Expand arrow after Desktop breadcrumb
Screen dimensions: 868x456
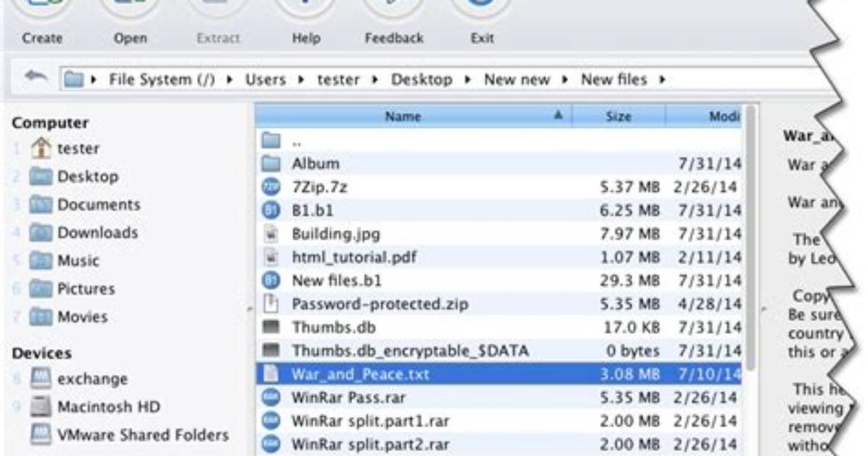pyautogui.click(x=468, y=80)
